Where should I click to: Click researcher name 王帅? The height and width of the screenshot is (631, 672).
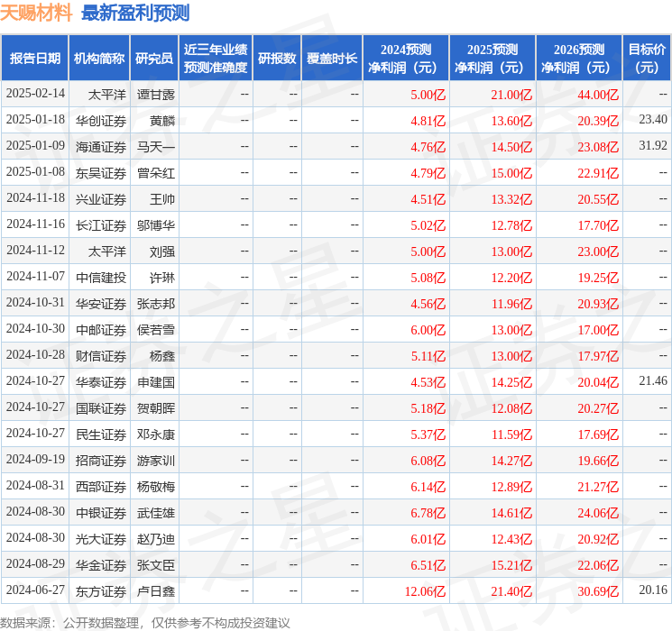[x=162, y=199]
